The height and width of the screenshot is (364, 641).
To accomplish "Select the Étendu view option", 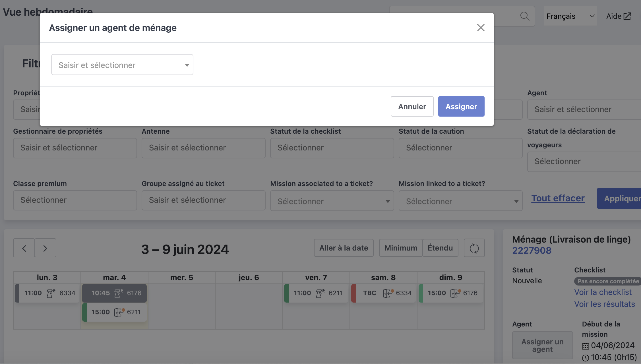I will click(440, 248).
